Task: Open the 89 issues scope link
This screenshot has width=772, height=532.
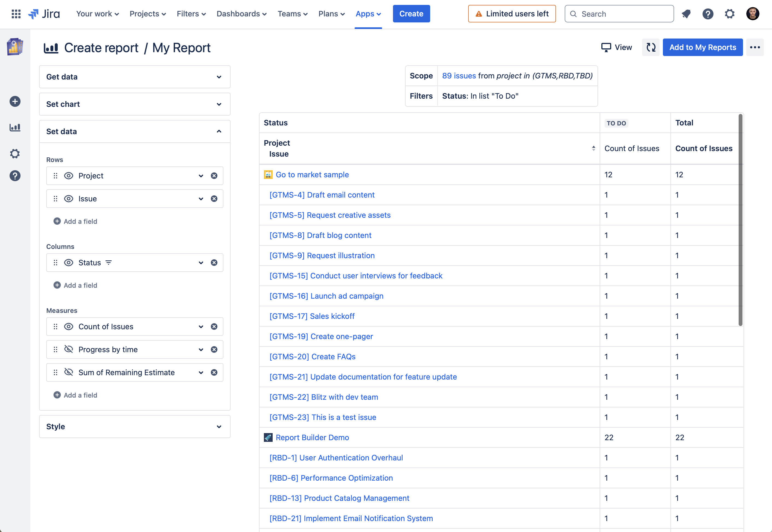Action: tap(459, 76)
